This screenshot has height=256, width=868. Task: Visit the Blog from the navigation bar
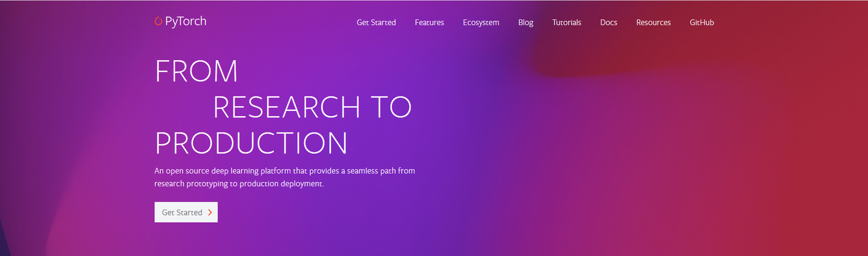[x=526, y=22]
